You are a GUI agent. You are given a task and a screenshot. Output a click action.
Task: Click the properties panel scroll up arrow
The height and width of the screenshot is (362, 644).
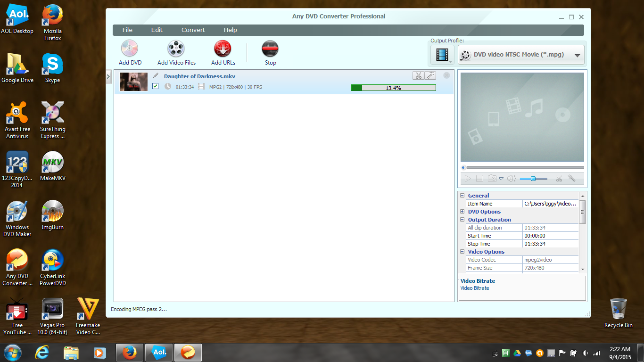[583, 196]
